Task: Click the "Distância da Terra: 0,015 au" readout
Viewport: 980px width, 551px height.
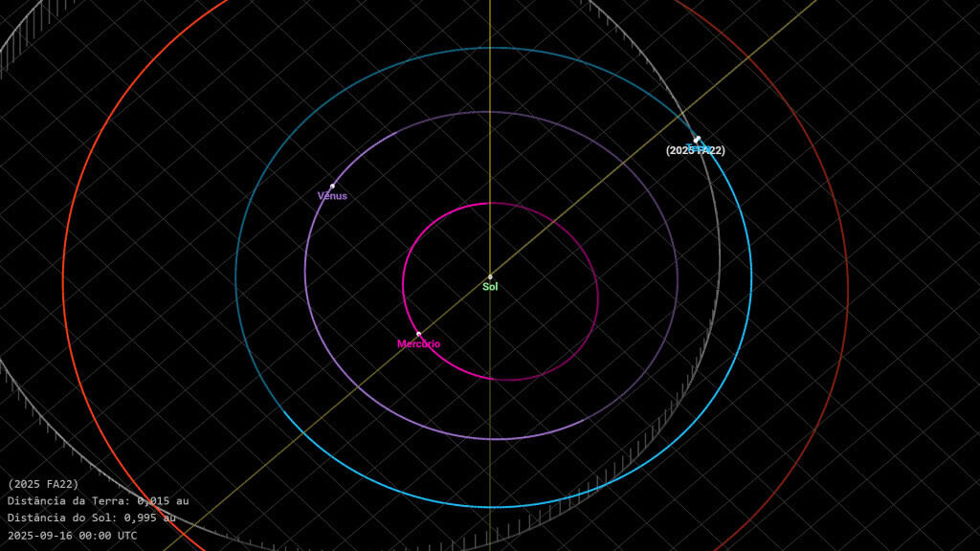Action: pyautogui.click(x=99, y=501)
